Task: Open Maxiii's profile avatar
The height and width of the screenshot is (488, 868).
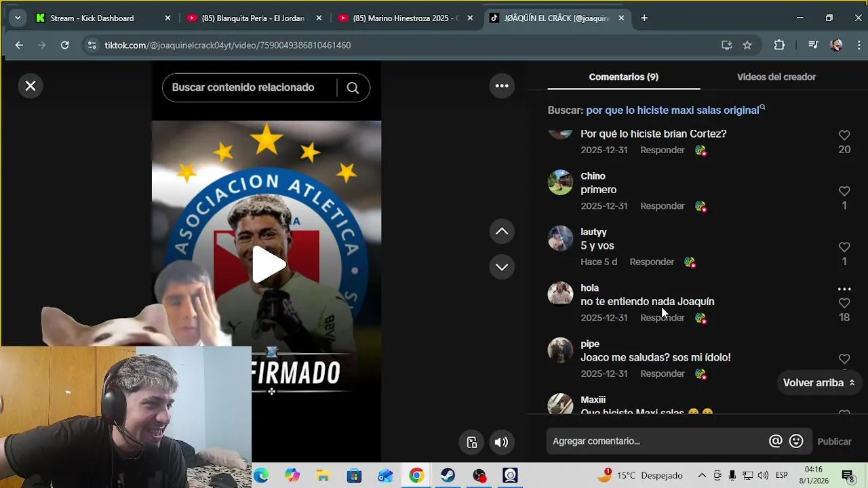Action: tap(560, 404)
